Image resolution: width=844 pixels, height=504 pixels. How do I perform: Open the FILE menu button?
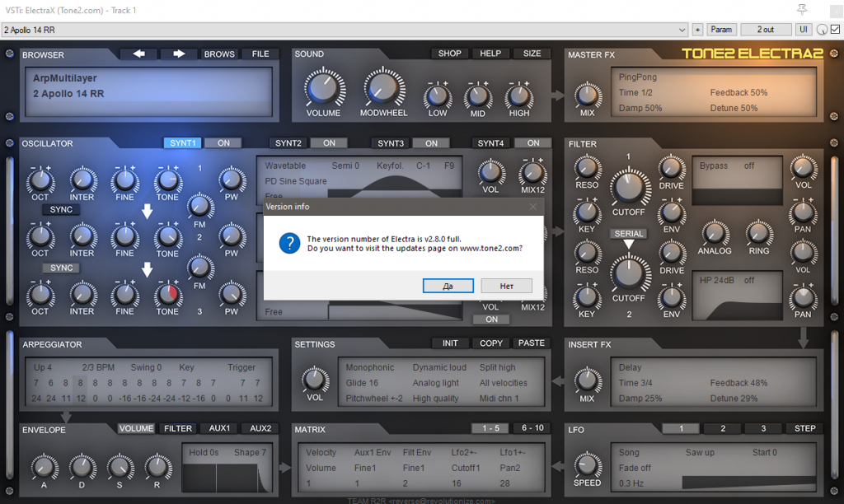260,54
